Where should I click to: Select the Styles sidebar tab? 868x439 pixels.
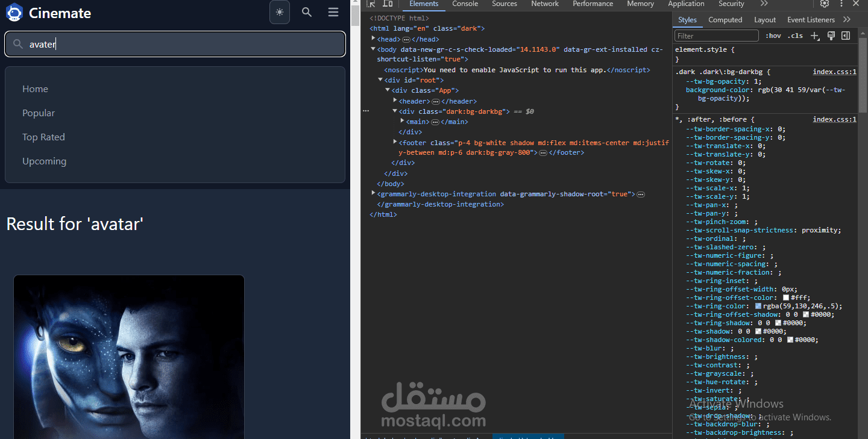(x=687, y=20)
